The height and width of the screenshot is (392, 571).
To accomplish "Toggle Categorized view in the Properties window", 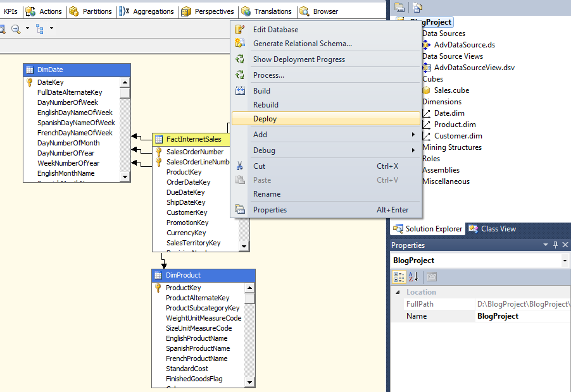I will 399,277.
